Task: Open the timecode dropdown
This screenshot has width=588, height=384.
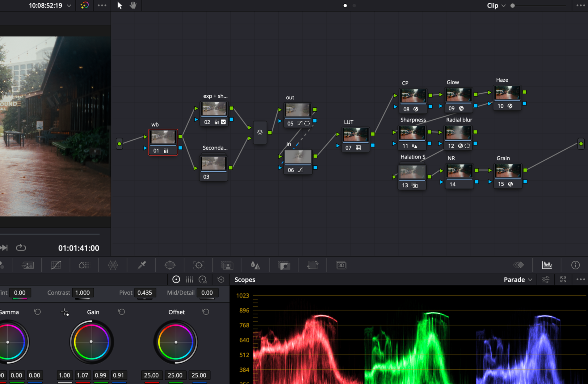Action: pos(69,5)
